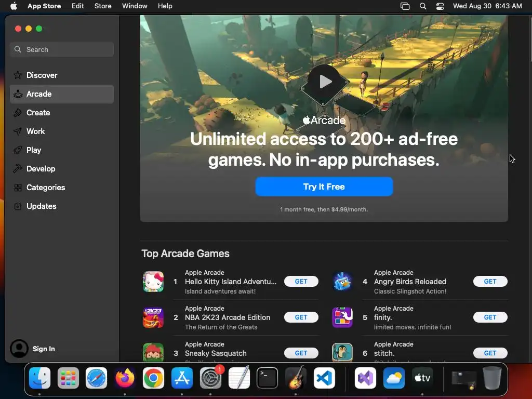The image size is (532, 399).
Task: Open stitch. app icon
Action: (342, 352)
